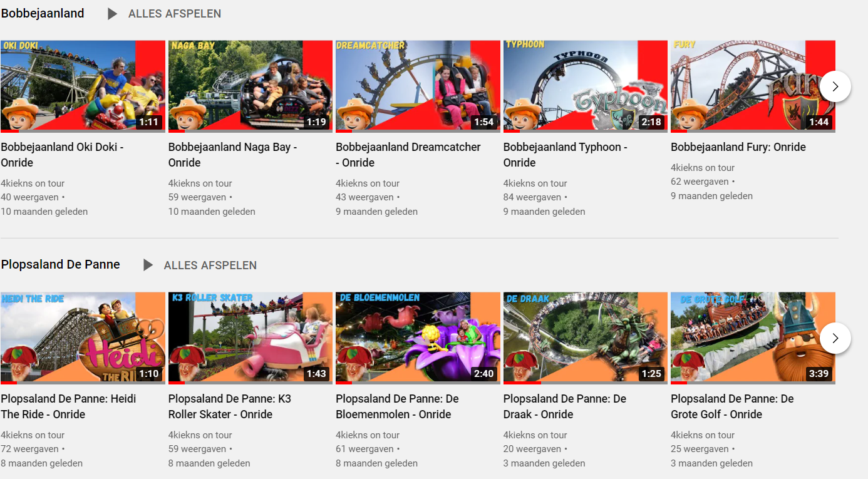Open the Plopsaland De Panne section title
The height and width of the screenshot is (479, 868).
click(61, 264)
